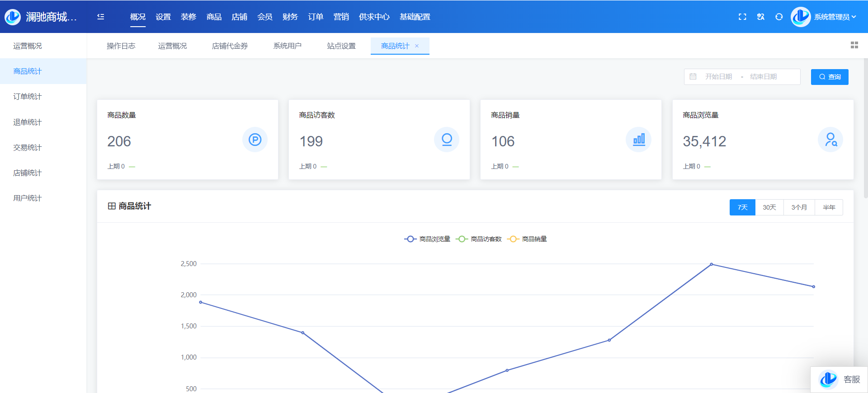Click the language translate icon

[x=760, y=17]
